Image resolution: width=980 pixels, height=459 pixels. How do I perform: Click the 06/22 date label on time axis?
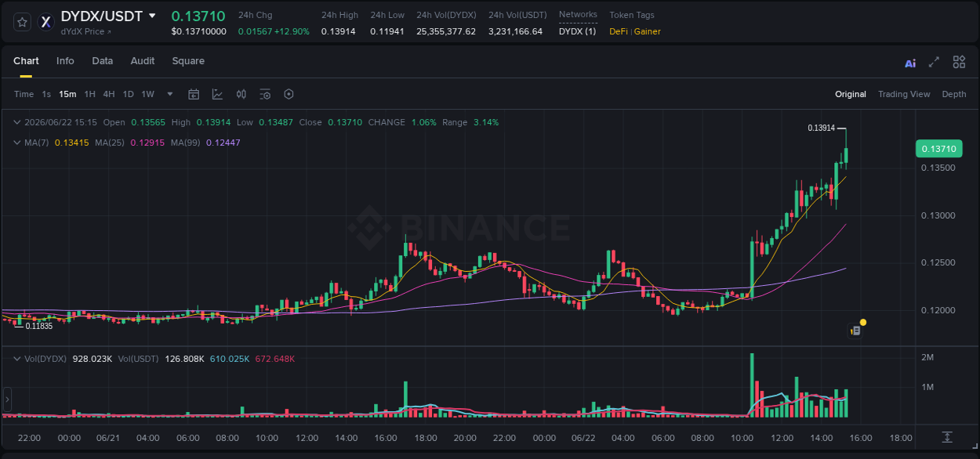583,438
